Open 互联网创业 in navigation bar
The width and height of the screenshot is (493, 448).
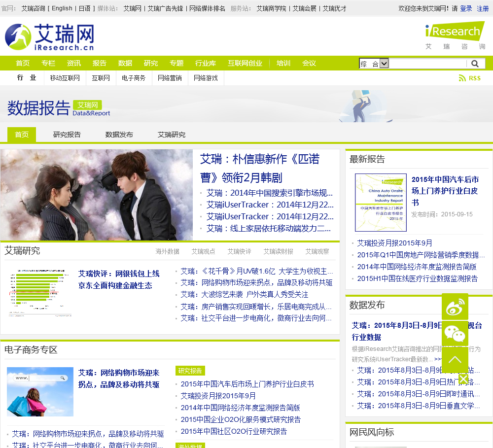tap(245, 63)
